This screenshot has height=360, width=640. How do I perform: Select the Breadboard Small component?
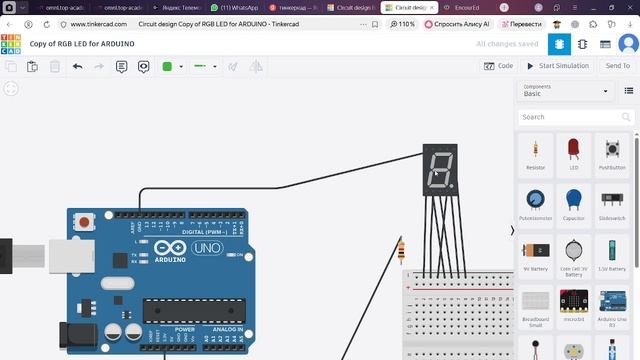tap(535, 308)
